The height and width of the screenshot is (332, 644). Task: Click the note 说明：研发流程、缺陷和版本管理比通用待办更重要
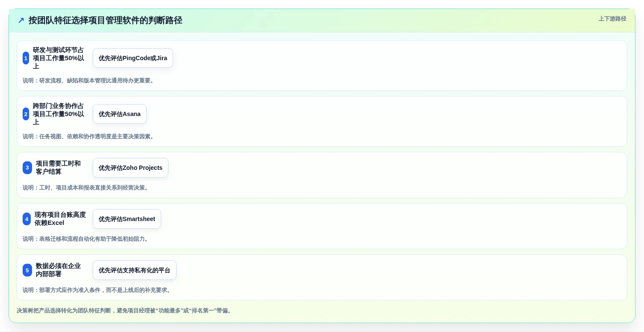(x=89, y=81)
